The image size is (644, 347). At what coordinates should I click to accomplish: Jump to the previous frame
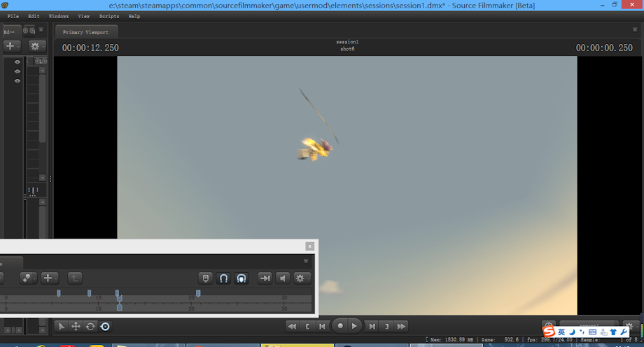[323, 327]
